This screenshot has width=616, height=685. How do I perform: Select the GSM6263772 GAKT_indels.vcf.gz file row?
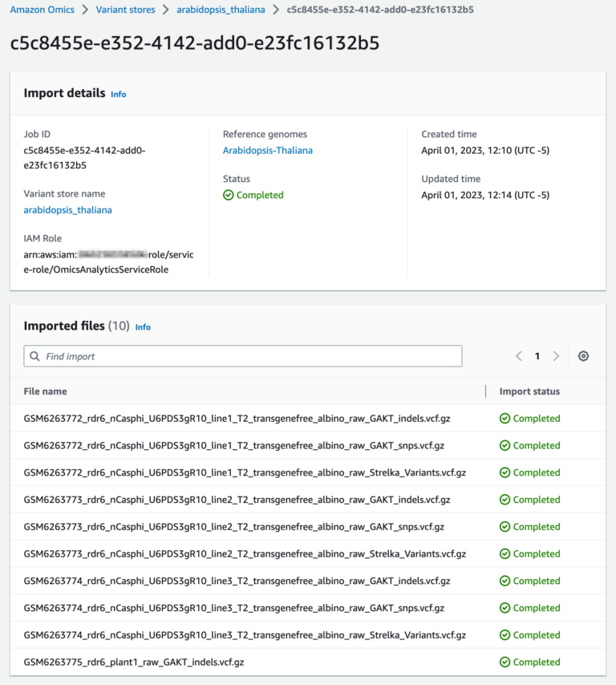point(238,418)
